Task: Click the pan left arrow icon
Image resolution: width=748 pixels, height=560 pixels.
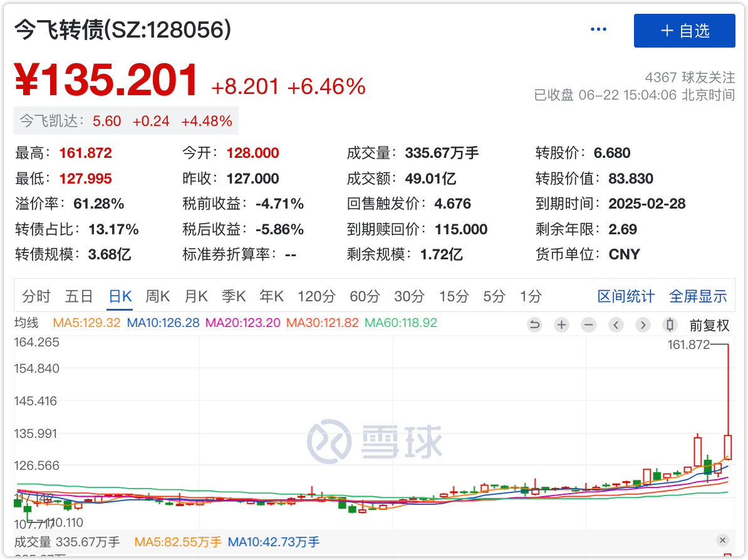Action: coord(616,325)
